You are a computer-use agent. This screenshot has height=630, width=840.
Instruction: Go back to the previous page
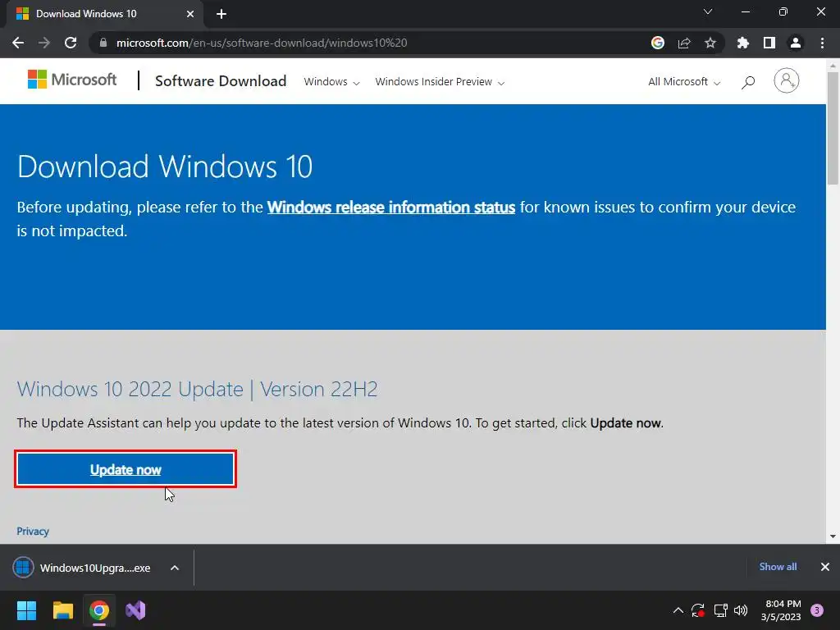coord(18,43)
